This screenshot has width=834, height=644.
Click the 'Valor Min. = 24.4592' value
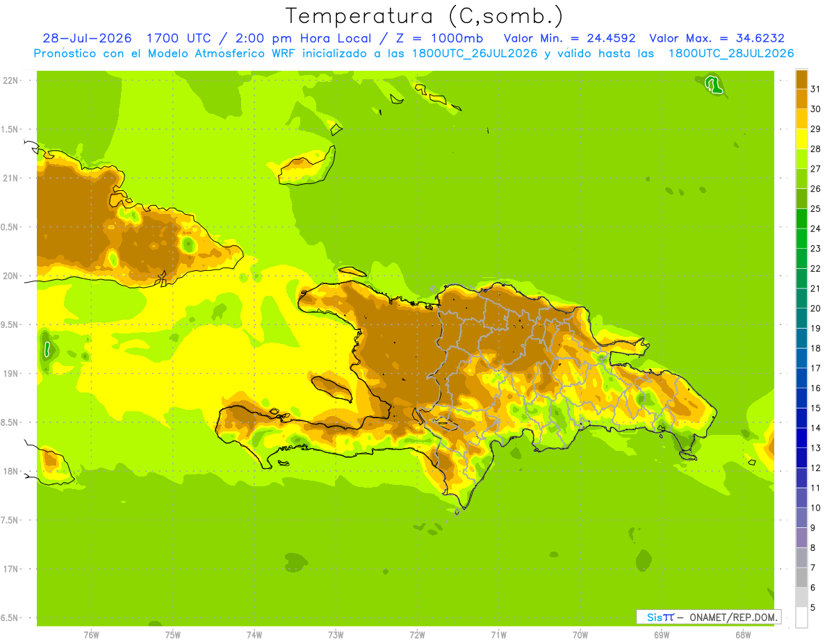pyautogui.click(x=570, y=38)
